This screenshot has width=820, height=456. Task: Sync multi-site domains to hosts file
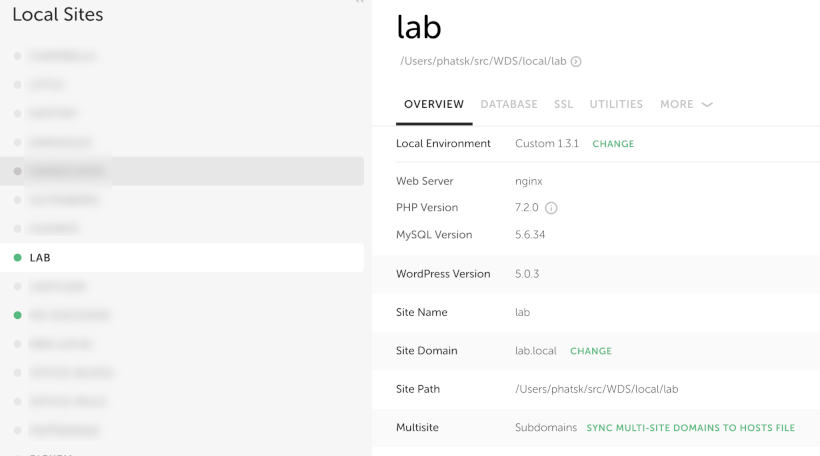click(690, 428)
